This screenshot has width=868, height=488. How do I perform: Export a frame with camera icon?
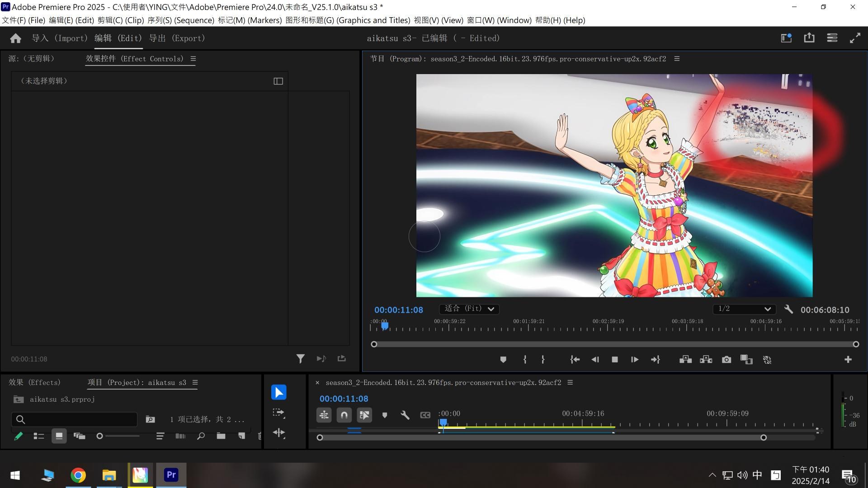(x=726, y=360)
